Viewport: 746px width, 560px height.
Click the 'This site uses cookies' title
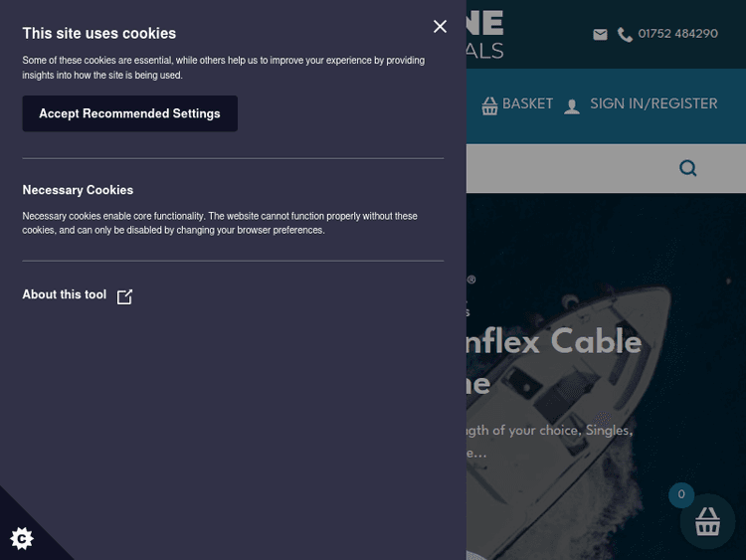[98, 33]
